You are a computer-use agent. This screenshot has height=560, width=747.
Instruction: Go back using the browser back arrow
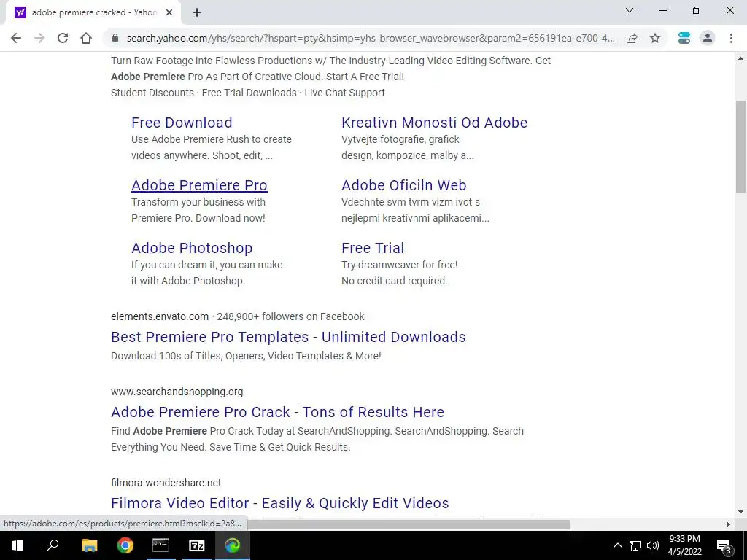point(16,38)
